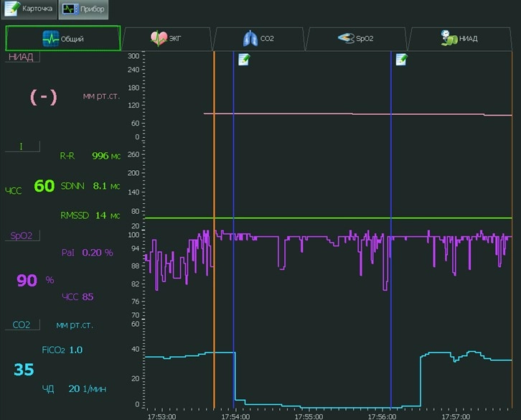521x420 pixels.
Task: Click the notepad icon on Карточка button
Action: [12, 9]
